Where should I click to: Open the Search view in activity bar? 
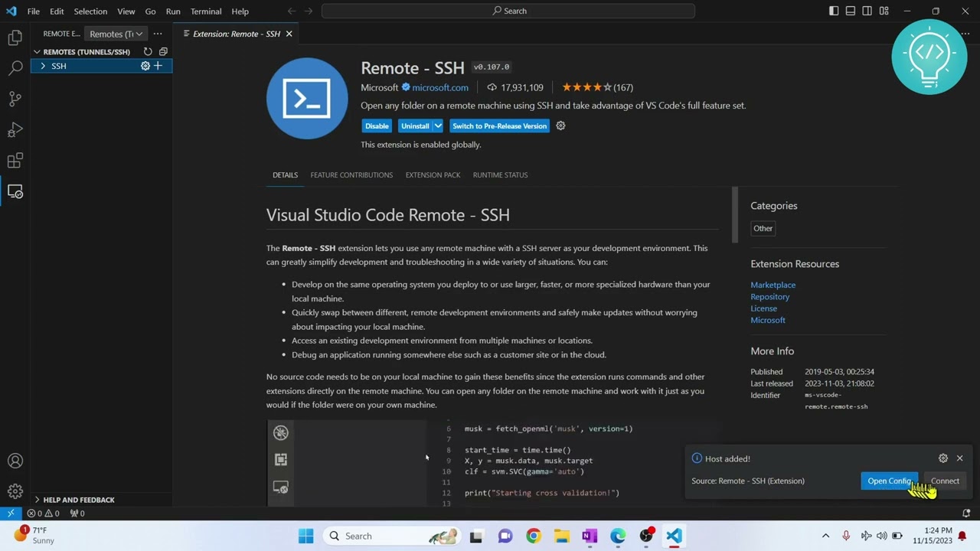[x=15, y=68]
